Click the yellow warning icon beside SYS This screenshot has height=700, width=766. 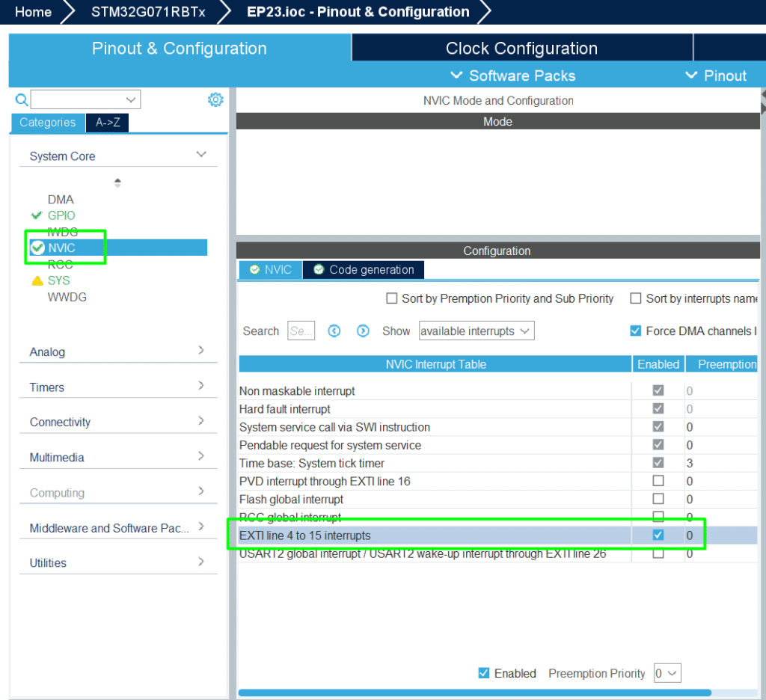coord(37,280)
